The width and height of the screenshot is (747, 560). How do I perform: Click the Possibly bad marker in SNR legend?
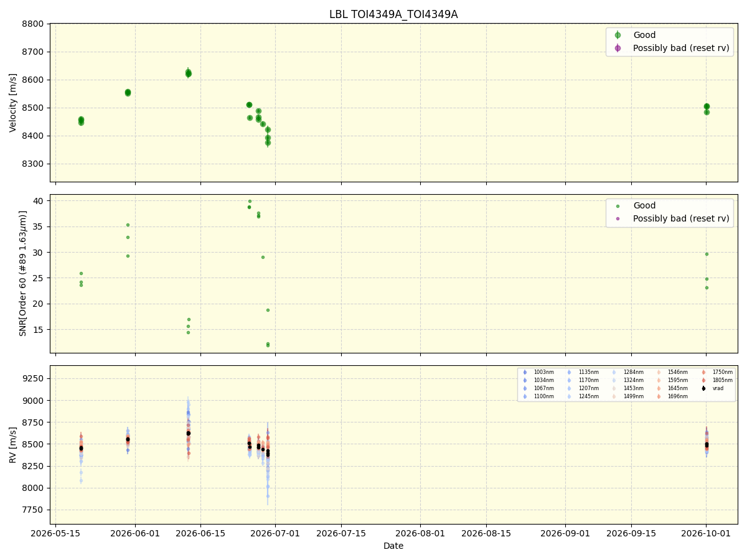tap(618, 219)
